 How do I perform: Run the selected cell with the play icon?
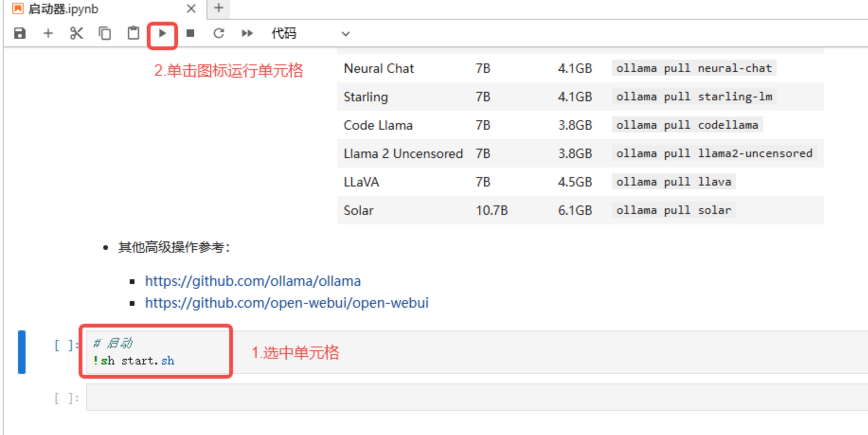coord(162,34)
